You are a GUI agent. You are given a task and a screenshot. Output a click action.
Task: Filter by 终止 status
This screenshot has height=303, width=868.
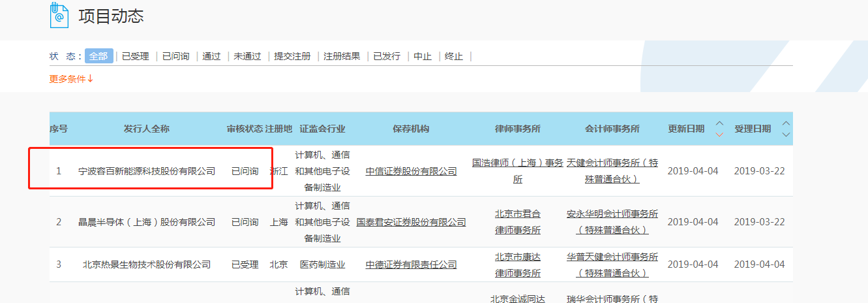click(454, 56)
